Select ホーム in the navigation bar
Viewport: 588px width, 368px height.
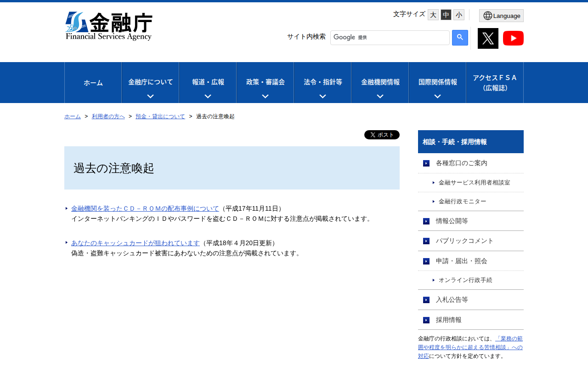pyautogui.click(x=93, y=82)
